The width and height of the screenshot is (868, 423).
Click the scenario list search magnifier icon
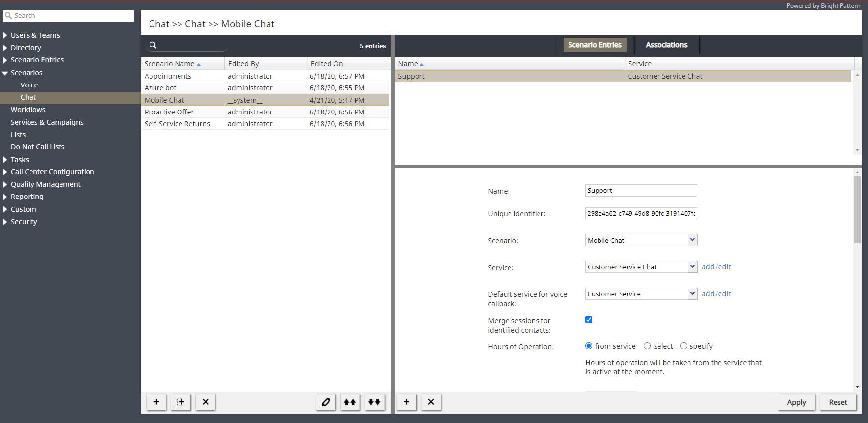153,45
